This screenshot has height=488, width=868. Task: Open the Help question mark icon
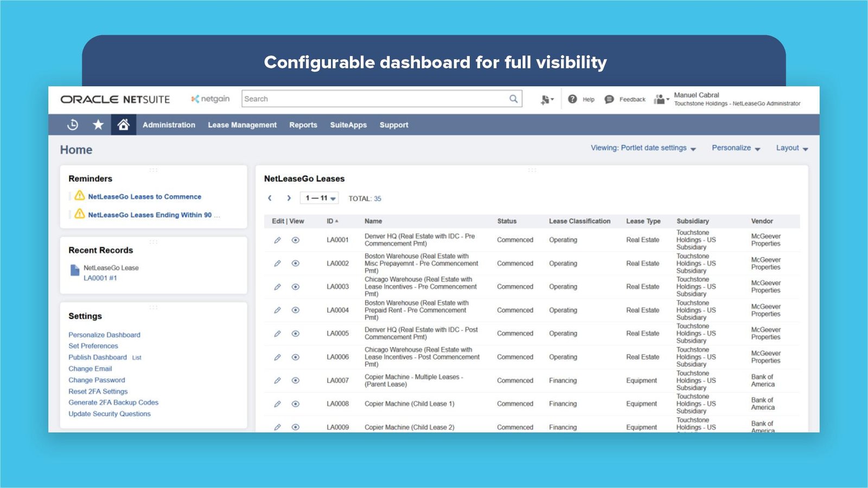572,99
